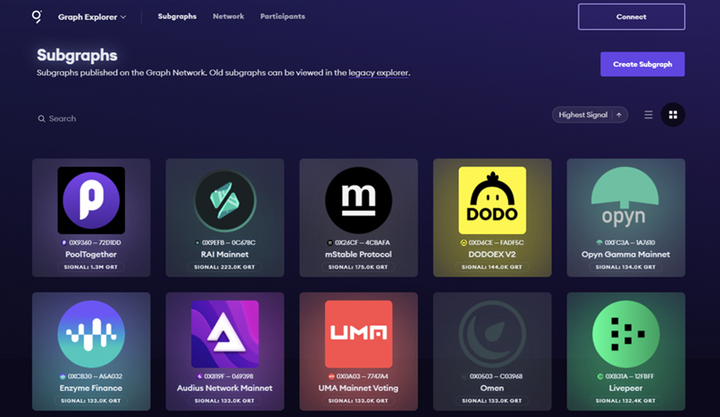Switch to the Subgraphs tab
720x417 pixels.
177,17
